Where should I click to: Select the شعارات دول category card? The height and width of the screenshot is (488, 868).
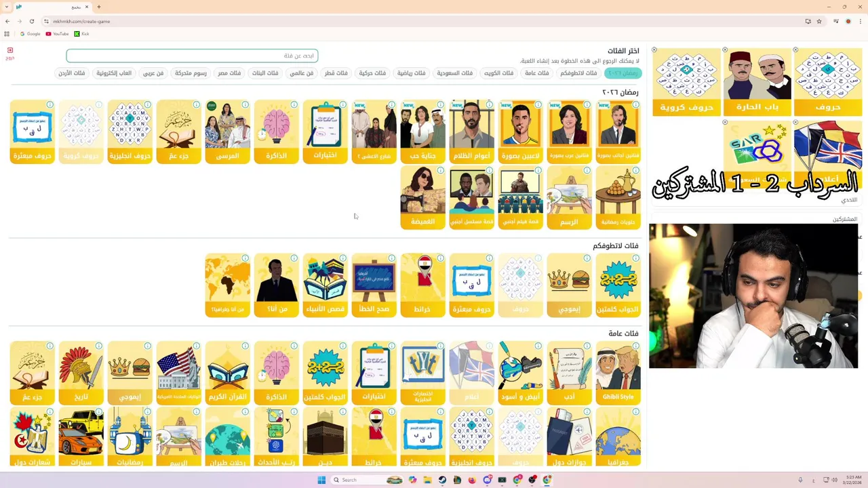(32, 437)
